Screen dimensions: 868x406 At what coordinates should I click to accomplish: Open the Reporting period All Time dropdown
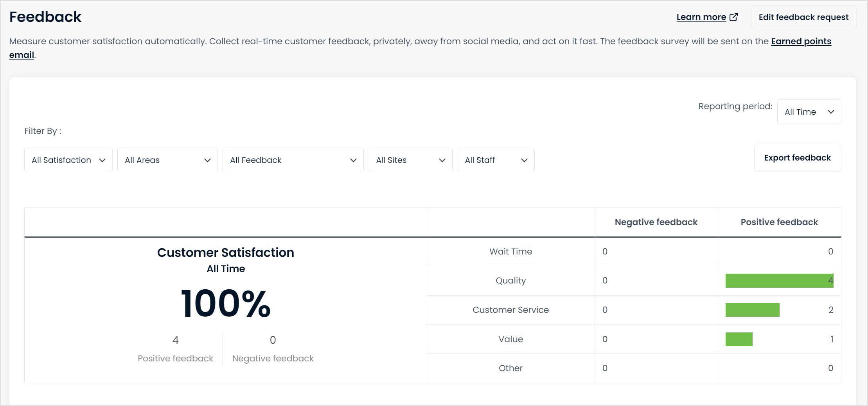click(x=809, y=112)
